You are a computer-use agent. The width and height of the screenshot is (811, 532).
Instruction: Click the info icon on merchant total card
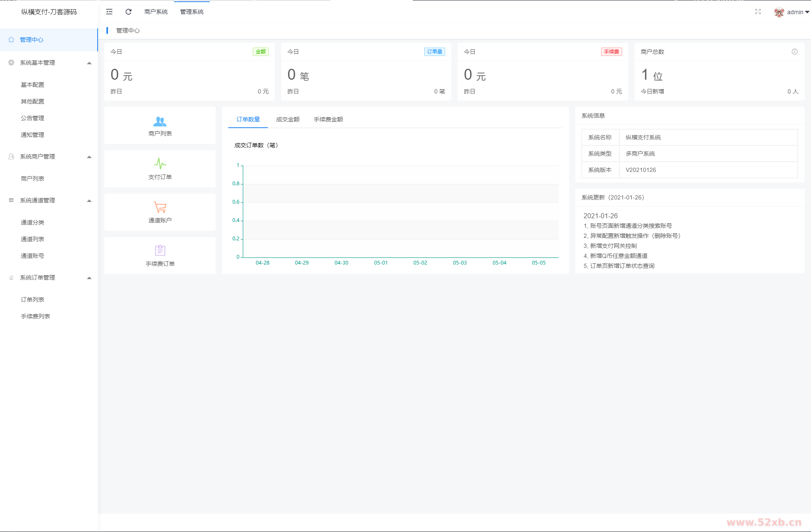[794, 52]
